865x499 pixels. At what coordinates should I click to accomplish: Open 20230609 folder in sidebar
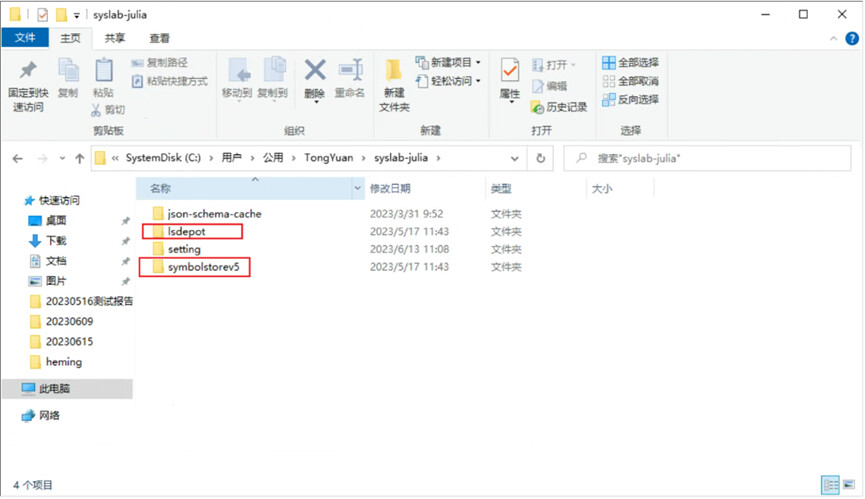tap(69, 321)
